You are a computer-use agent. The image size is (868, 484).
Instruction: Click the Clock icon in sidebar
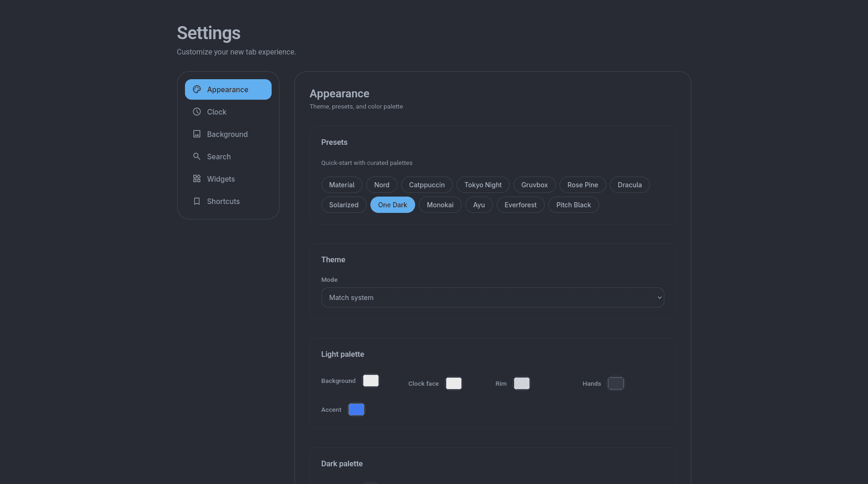pos(197,112)
